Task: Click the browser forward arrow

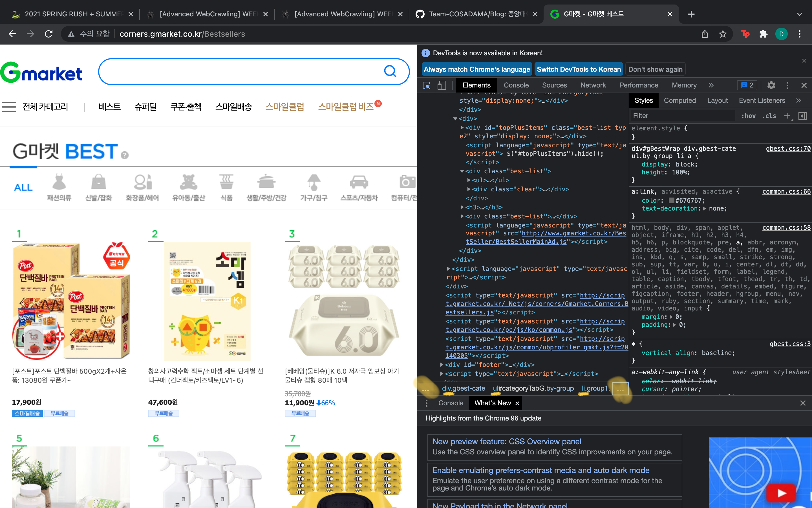Action: (30, 34)
